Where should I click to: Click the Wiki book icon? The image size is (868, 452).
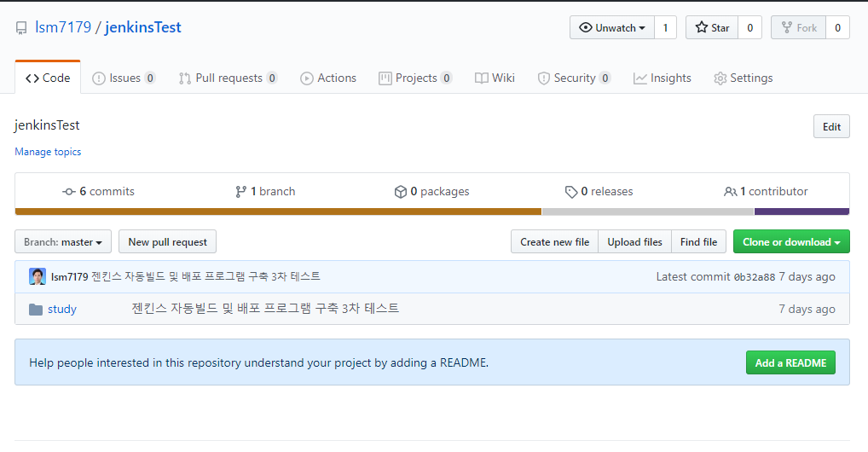[482, 78]
